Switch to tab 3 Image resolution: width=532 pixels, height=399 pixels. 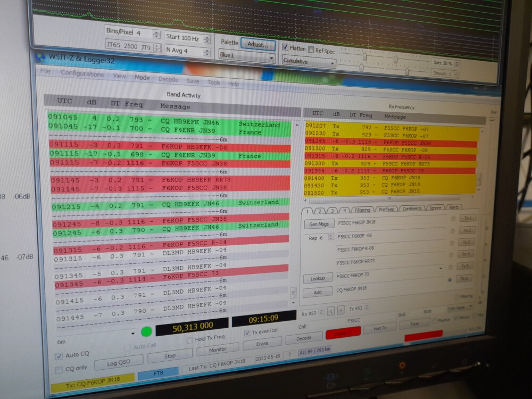(x=332, y=211)
